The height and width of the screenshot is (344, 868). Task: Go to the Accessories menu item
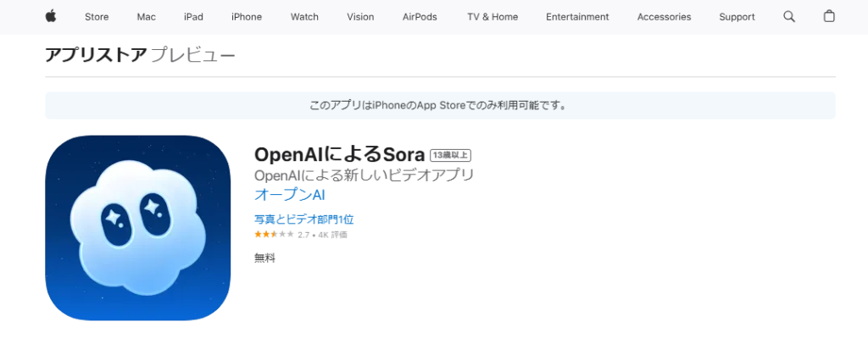tap(664, 17)
